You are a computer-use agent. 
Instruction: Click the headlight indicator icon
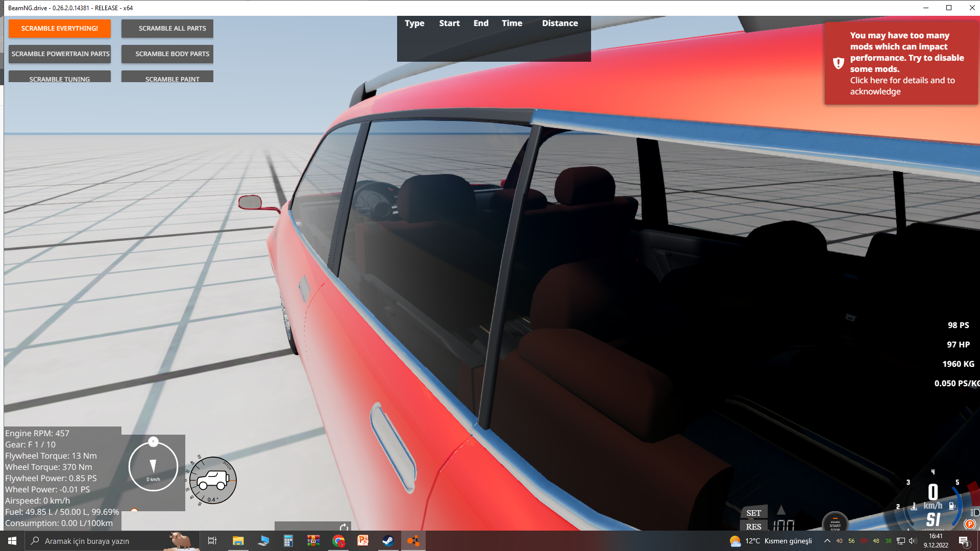pyautogui.click(x=975, y=512)
